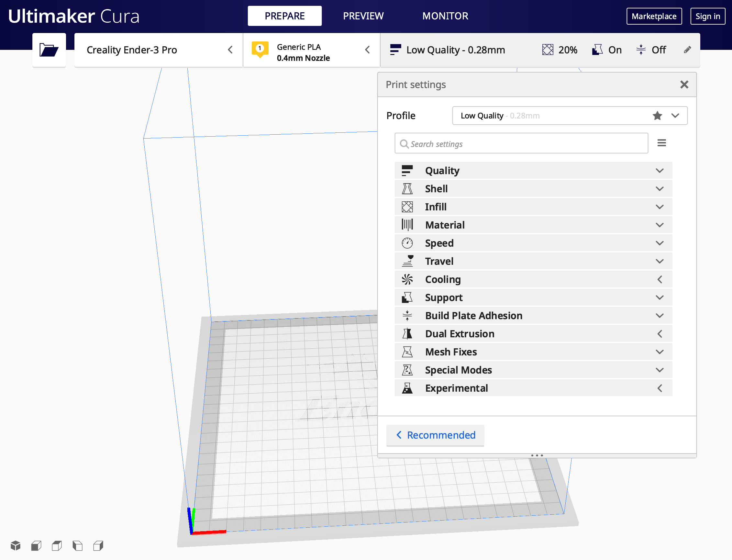Switch to Recommended settings
The height and width of the screenshot is (560, 732).
(435, 435)
